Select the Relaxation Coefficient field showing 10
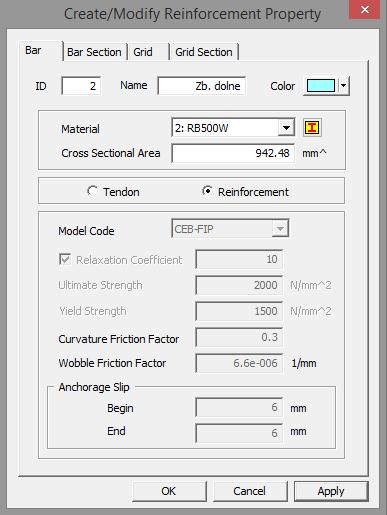 click(x=239, y=259)
